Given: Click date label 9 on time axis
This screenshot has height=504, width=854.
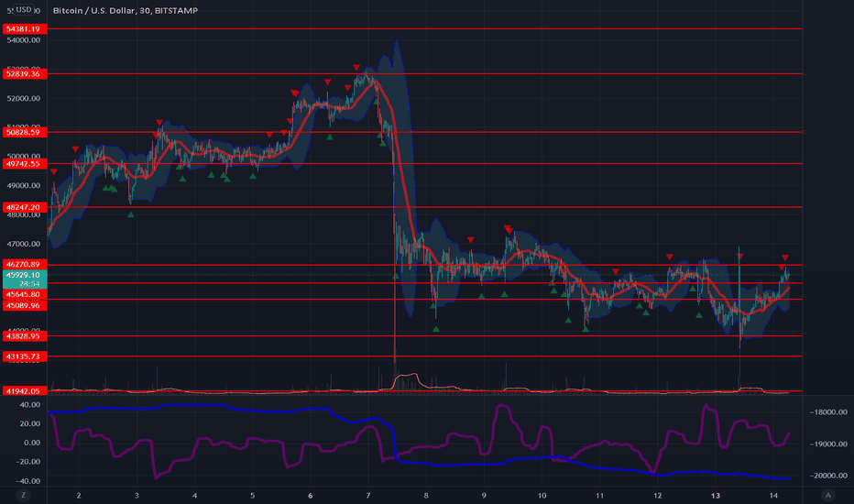Looking at the screenshot, I should point(484,495).
